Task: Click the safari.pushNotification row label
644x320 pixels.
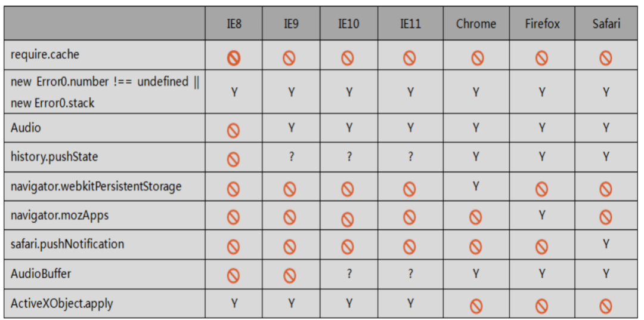Action: (67, 244)
